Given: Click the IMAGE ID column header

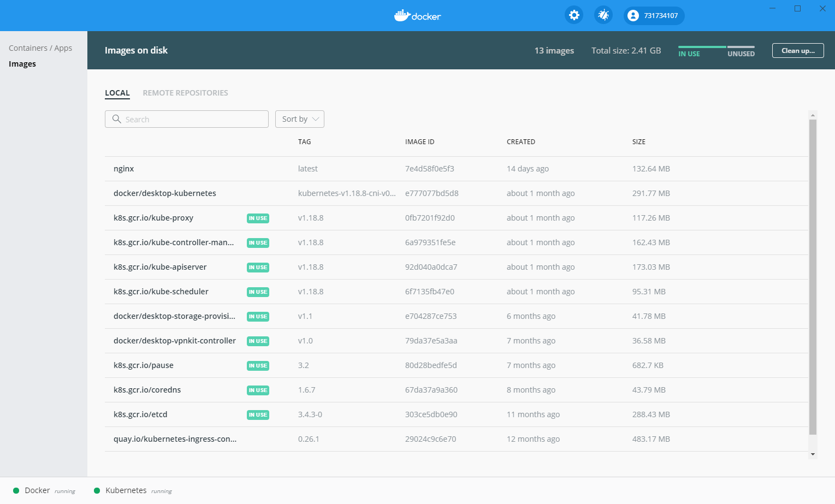Looking at the screenshot, I should click(x=419, y=142).
